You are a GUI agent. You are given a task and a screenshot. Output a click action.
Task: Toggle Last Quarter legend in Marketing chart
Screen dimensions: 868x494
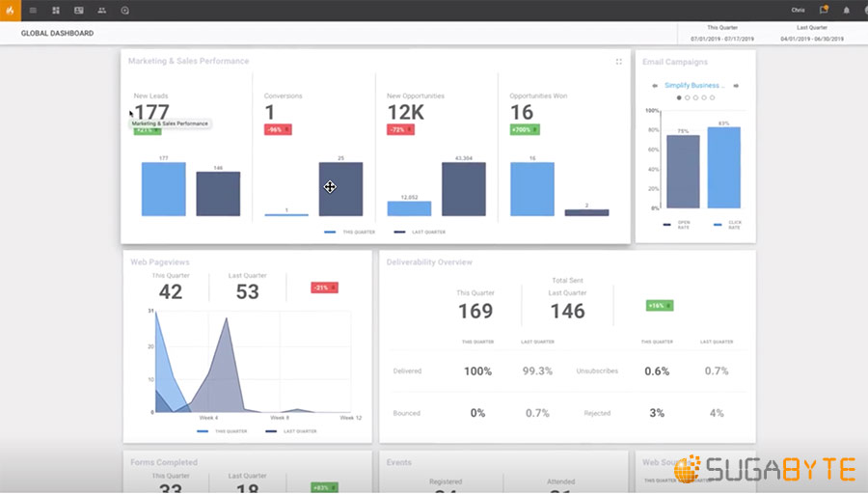(x=420, y=233)
